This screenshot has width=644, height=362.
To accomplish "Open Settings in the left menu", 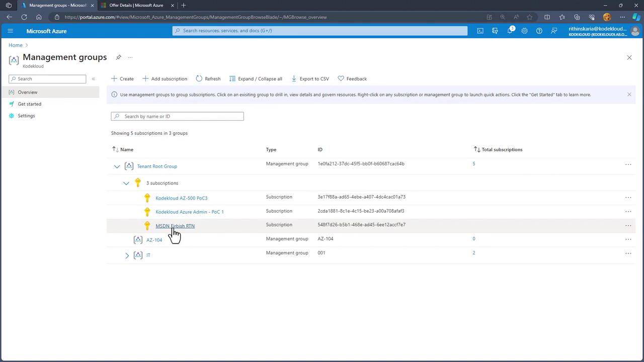I will point(26,116).
